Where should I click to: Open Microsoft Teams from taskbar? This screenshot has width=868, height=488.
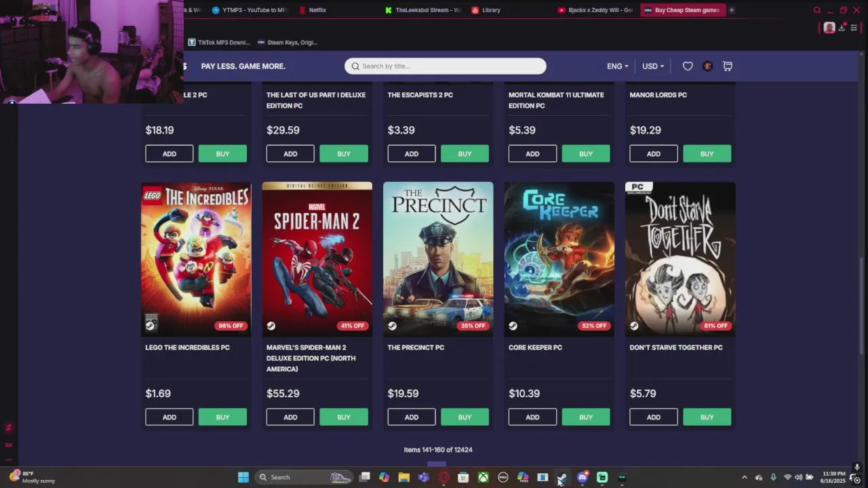tap(424, 477)
